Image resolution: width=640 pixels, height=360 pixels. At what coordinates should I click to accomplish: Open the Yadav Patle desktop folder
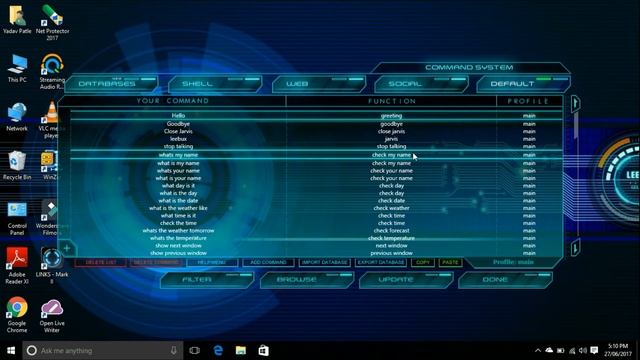(17, 20)
